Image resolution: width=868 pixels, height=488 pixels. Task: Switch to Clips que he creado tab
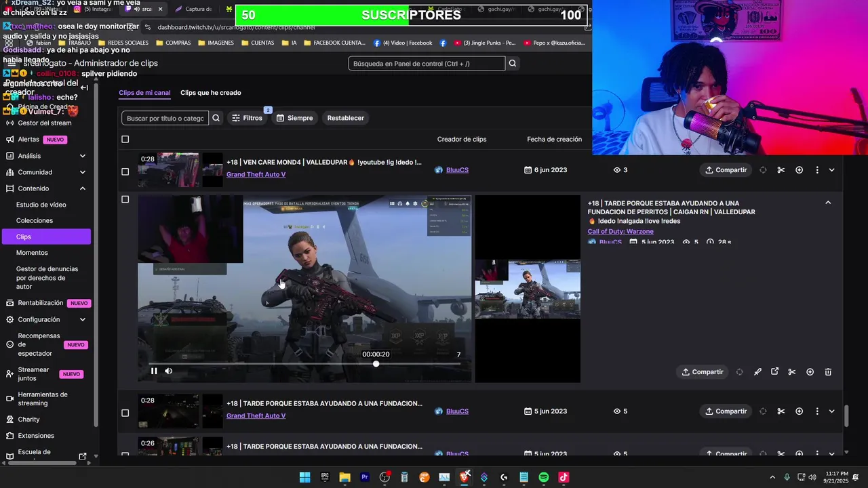point(211,93)
